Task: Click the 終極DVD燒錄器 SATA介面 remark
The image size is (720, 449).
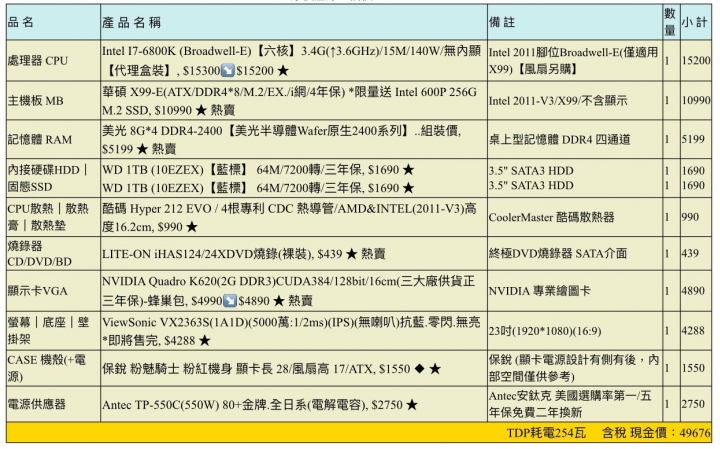Action: pyautogui.click(x=557, y=253)
